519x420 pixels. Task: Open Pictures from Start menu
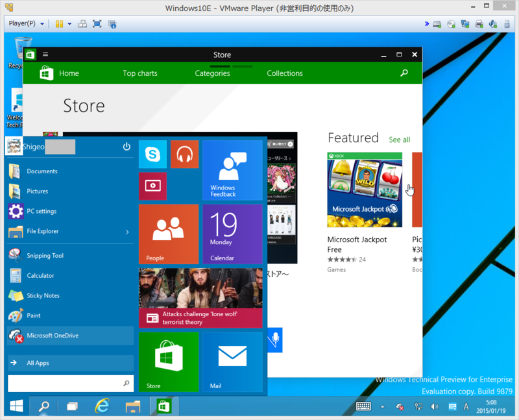(x=70, y=191)
